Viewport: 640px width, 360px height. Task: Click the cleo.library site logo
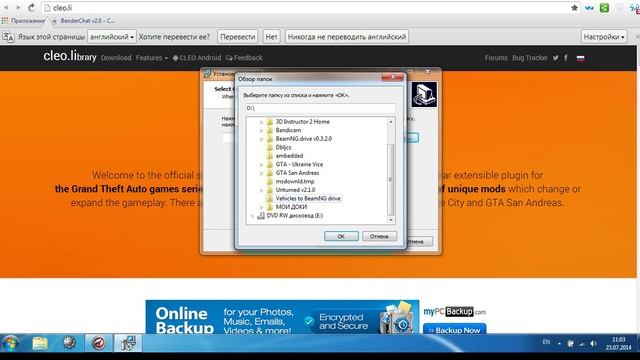click(70, 57)
